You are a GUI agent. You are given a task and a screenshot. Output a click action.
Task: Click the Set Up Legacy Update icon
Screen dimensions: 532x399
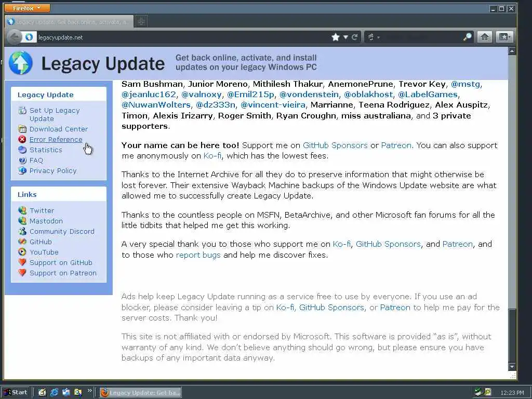pyautogui.click(x=22, y=110)
